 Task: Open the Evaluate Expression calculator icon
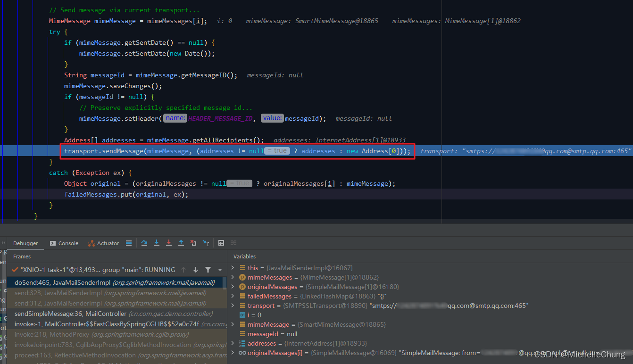221,243
